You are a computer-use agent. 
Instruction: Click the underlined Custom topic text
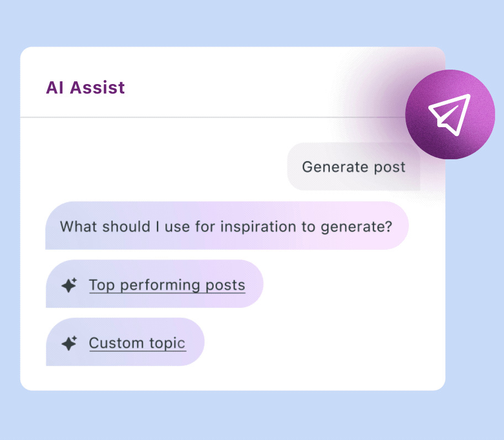coord(137,343)
